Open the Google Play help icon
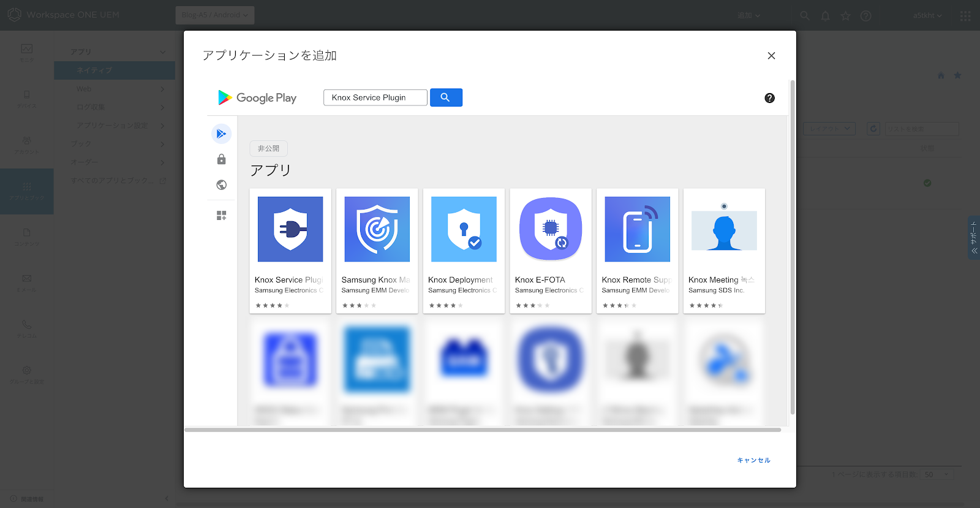 point(770,98)
